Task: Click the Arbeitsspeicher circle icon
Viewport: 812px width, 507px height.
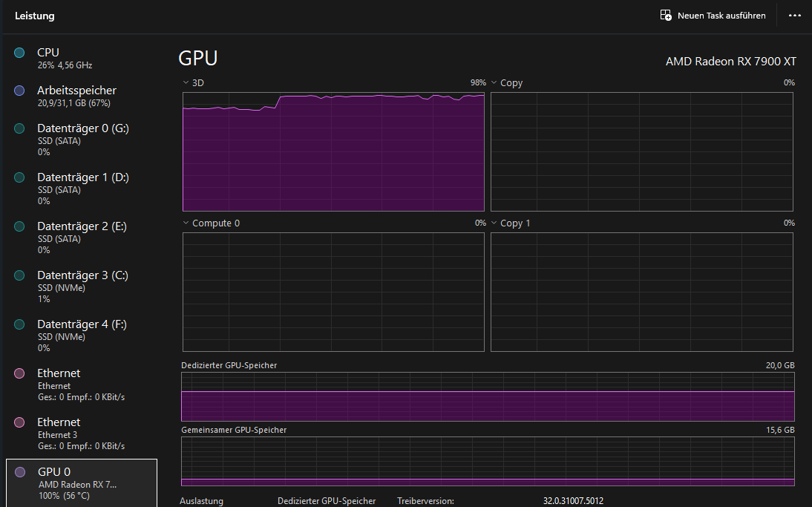Action: 20,90
